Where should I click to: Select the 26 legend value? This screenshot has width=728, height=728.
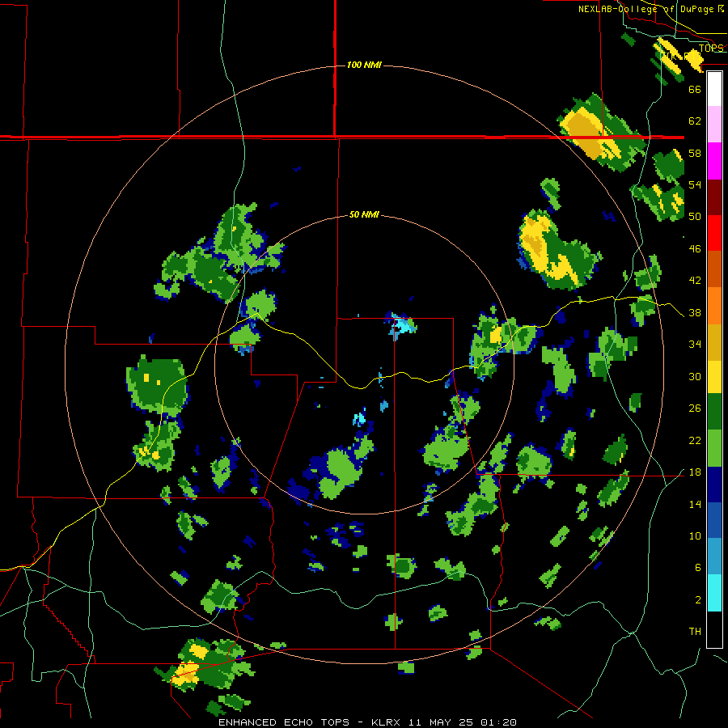695,408
